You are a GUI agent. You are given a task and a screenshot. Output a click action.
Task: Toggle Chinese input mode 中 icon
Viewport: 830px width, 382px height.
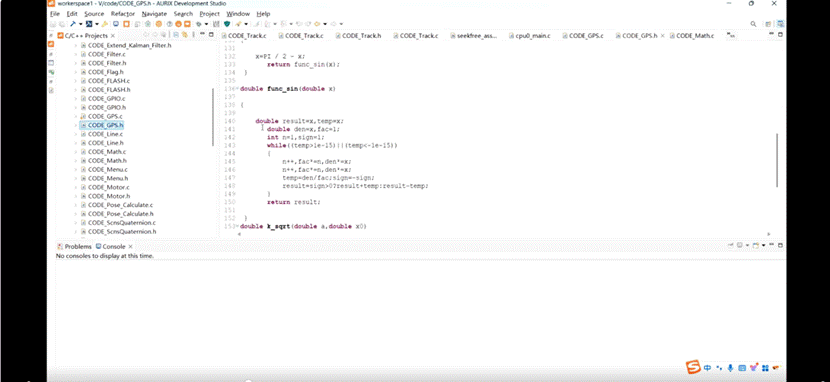(x=708, y=368)
